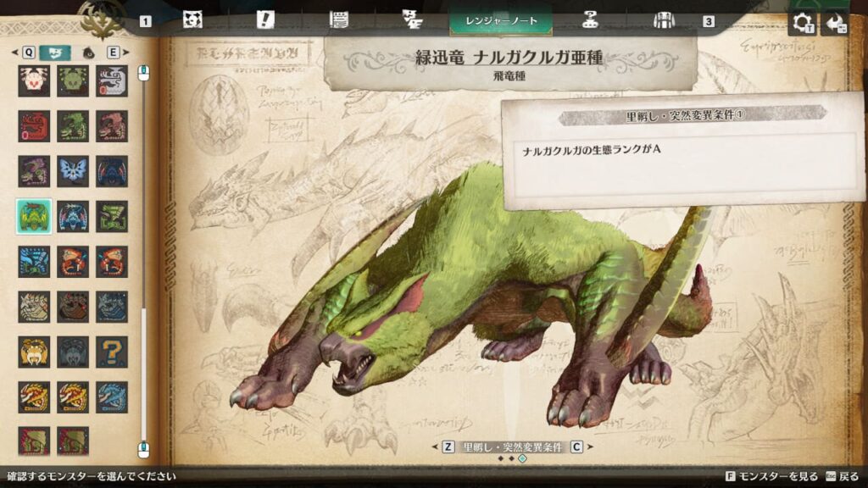Open the list document tab in the top bar
Screen dimensions: 868x488
(338, 20)
